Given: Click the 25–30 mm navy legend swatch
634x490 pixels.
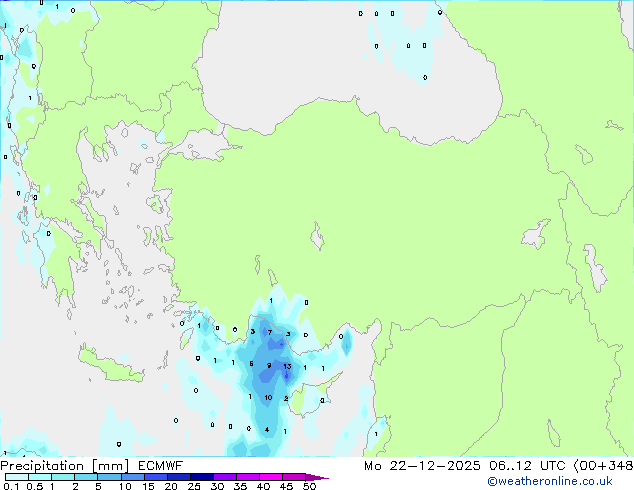Looking at the screenshot, I should [201, 477].
